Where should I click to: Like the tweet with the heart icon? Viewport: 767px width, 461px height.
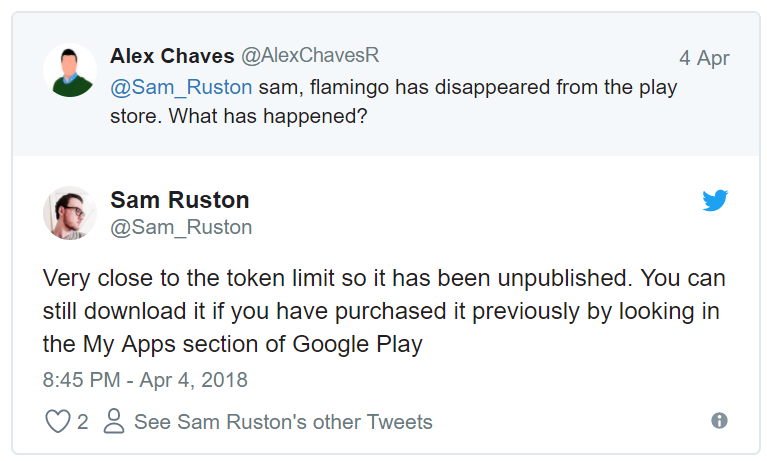(58, 421)
